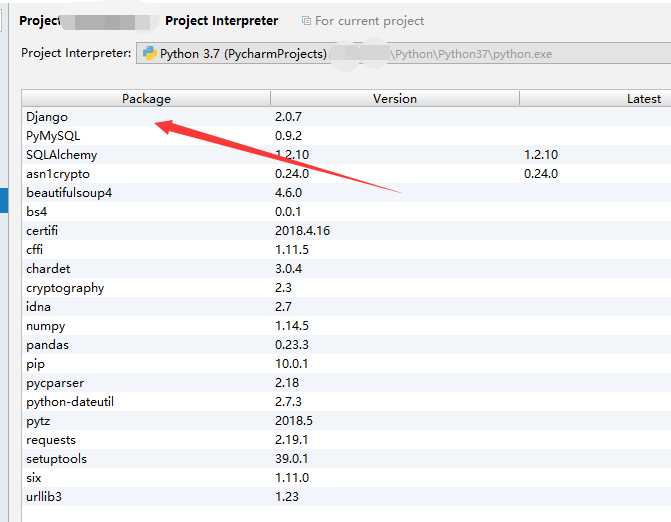This screenshot has width=671, height=522.
Task: Click the Project Interpreter breadcrumb title
Action: [x=222, y=21]
